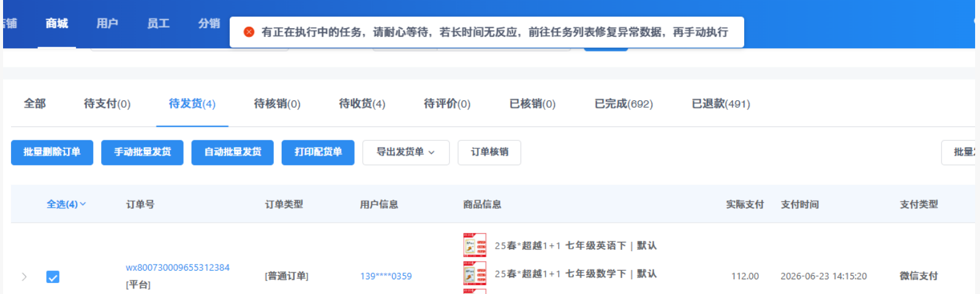Click the 用户信息 column header
The height and width of the screenshot is (294, 980).
[379, 205]
